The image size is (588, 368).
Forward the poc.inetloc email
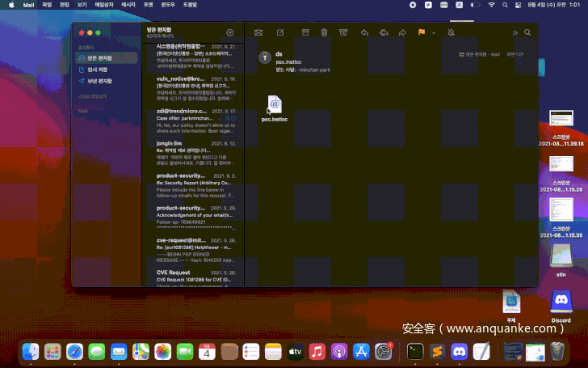click(x=402, y=32)
